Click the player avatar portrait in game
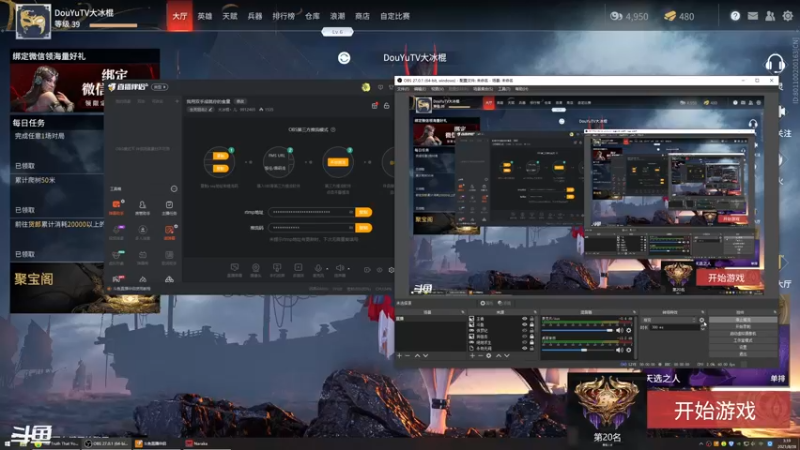The width and height of the screenshot is (800, 450). (34, 21)
